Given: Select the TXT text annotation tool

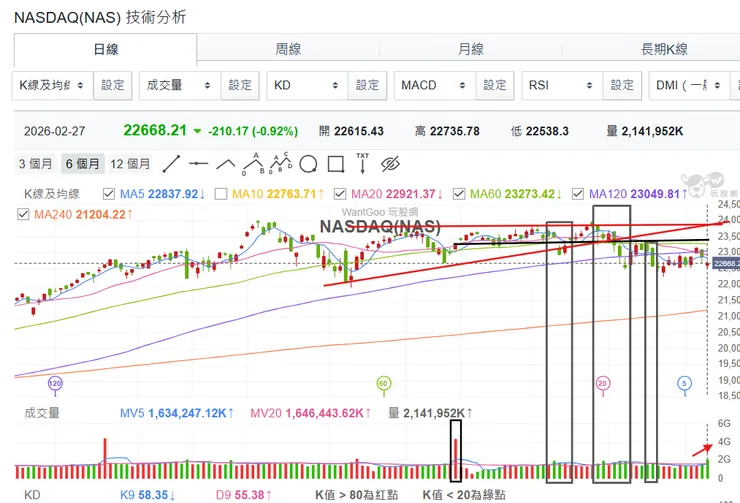Looking at the screenshot, I should (362, 164).
